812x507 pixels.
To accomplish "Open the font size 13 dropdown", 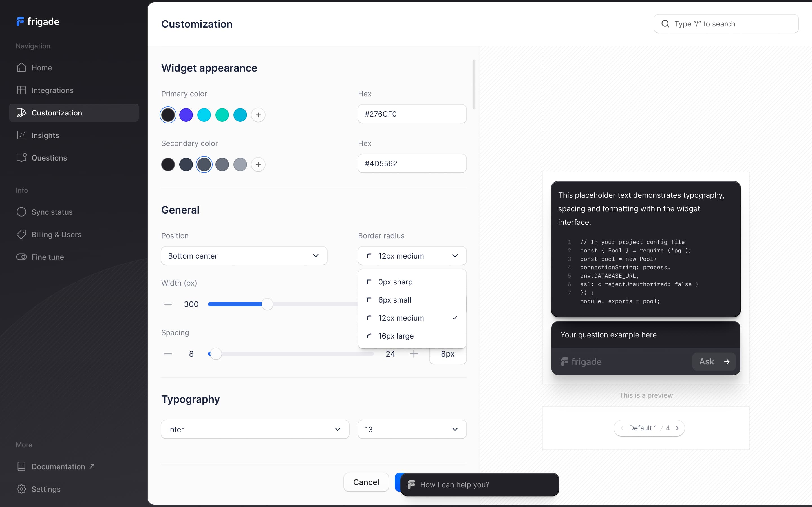I will pos(412,429).
